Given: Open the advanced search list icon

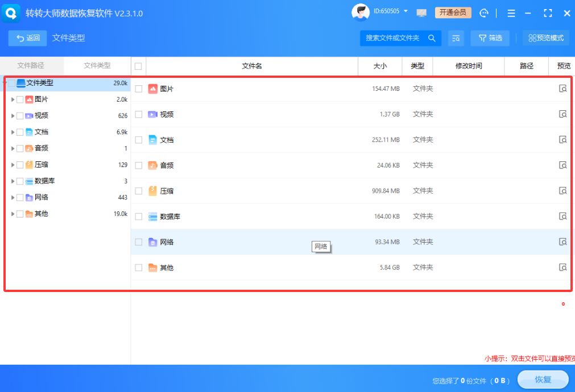Looking at the screenshot, I should click(x=456, y=38).
